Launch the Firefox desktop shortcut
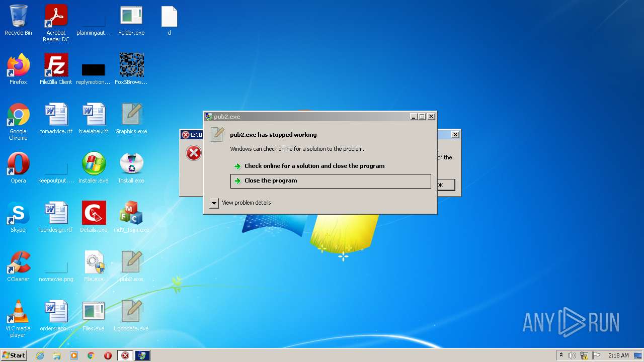 (18, 69)
